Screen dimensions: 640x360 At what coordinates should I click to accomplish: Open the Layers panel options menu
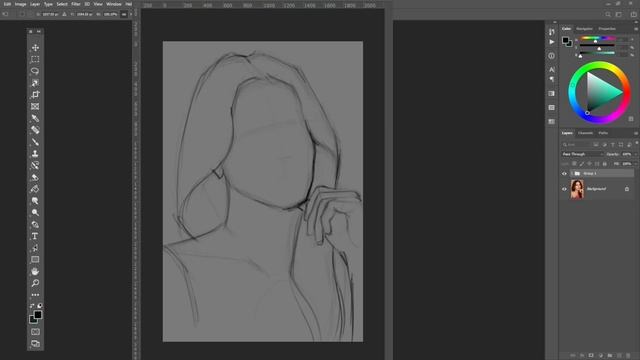pyautogui.click(x=636, y=133)
